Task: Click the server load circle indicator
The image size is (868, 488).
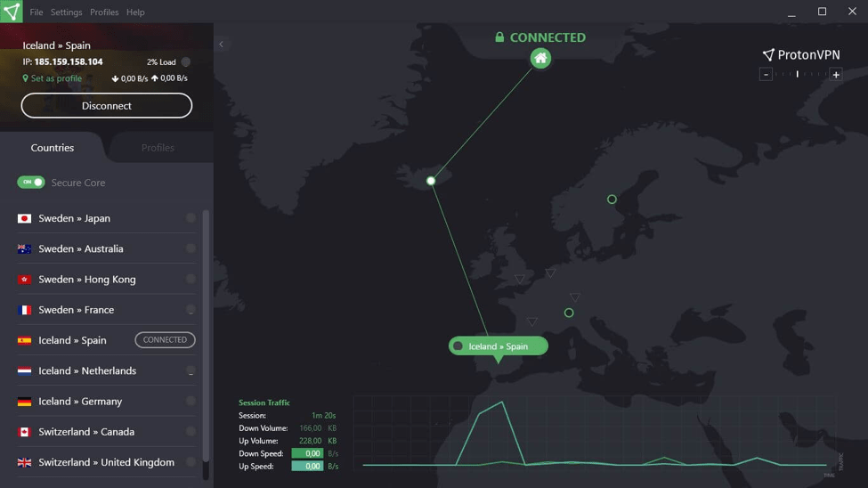Action: click(186, 62)
